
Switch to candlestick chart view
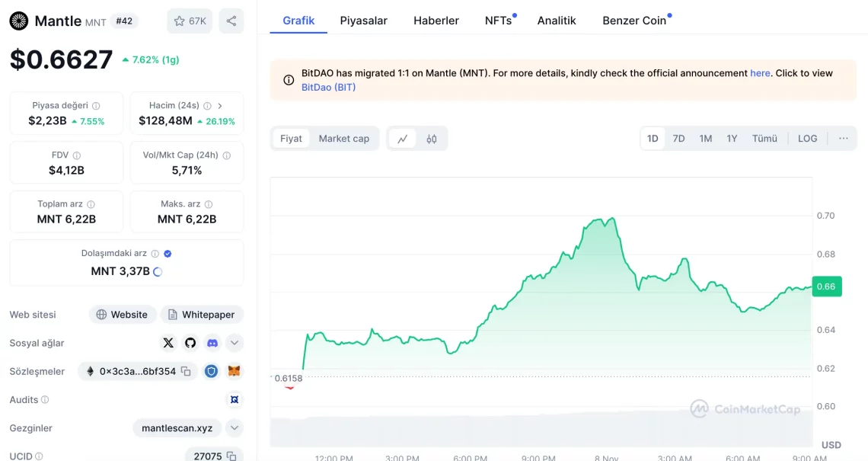tap(432, 139)
